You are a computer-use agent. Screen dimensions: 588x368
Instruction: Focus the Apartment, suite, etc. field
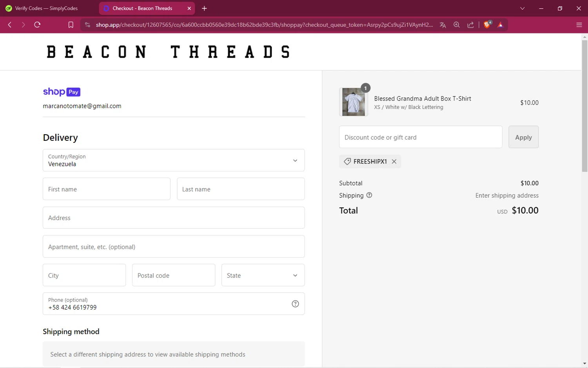pos(174,247)
